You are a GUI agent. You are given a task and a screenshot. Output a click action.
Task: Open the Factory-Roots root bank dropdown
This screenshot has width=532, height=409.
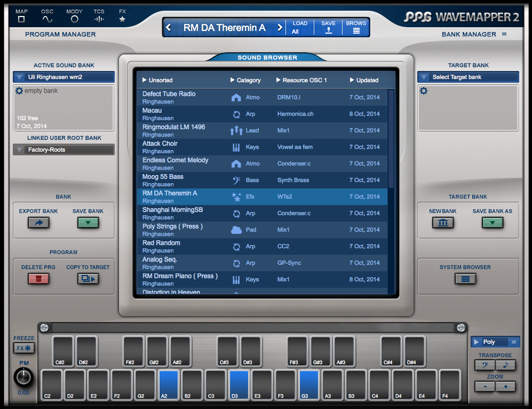tap(64, 150)
